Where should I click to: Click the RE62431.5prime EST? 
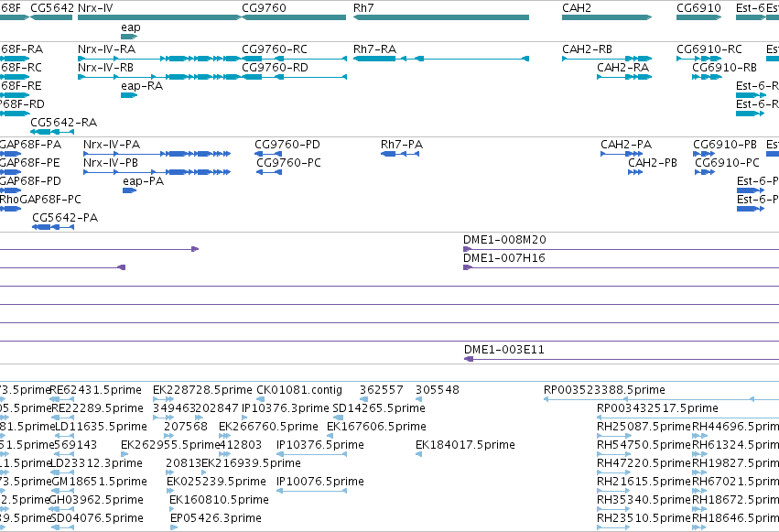point(62,399)
